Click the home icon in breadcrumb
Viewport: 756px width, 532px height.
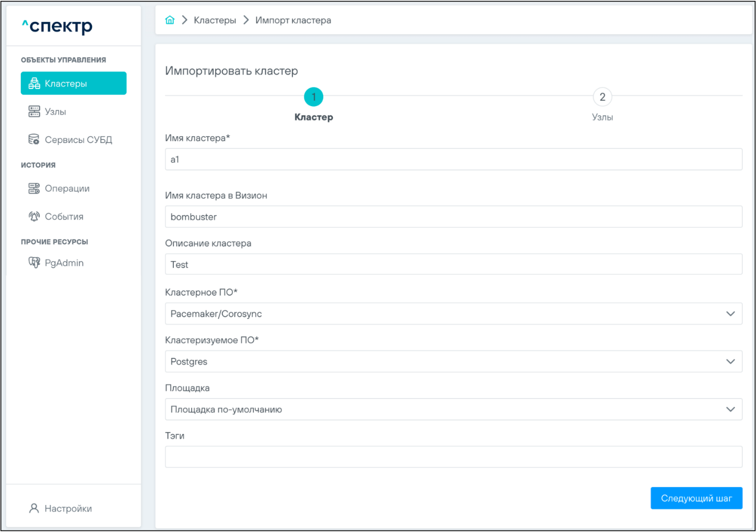pos(170,20)
